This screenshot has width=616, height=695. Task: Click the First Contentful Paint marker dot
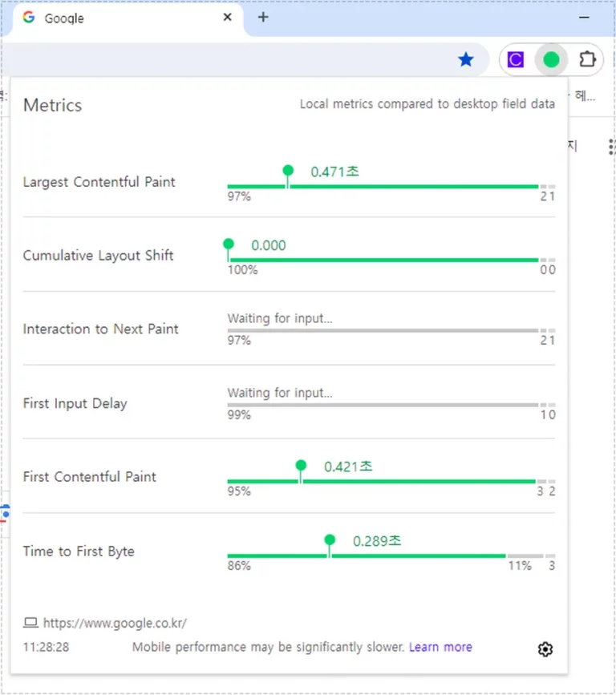pos(301,465)
